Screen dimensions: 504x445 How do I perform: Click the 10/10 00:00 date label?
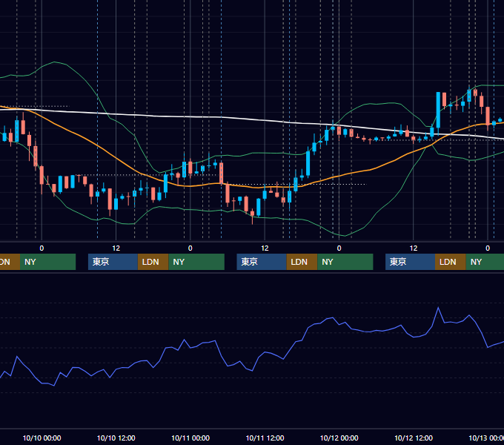42,438
